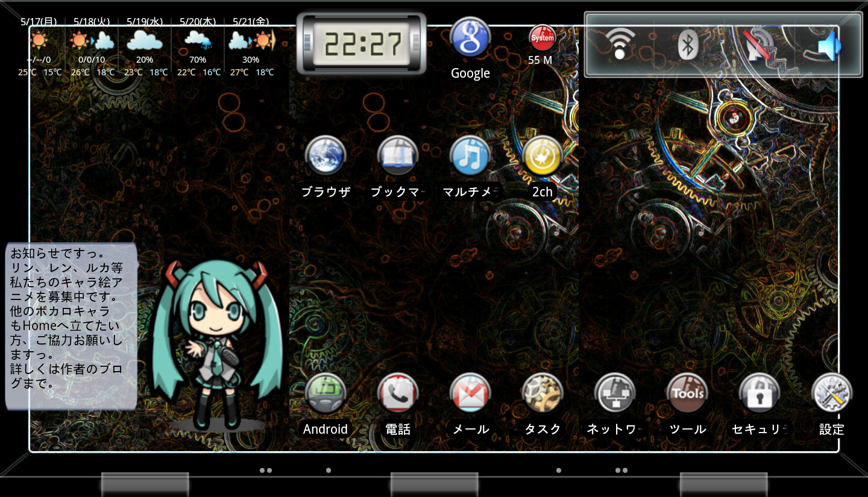
Task: Tap the 22:27 digital clock widget
Action: (x=361, y=43)
